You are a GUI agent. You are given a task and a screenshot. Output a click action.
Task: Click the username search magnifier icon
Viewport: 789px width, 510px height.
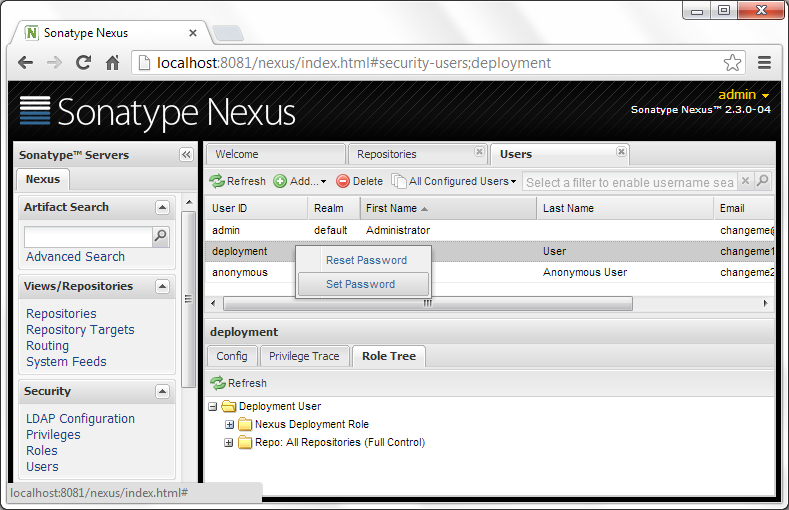763,181
